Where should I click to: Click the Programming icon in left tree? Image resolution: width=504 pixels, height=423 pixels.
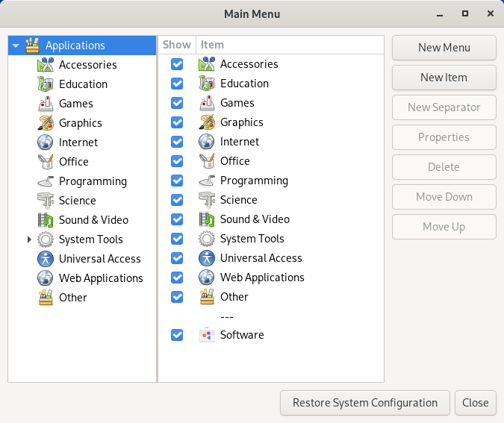click(x=46, y=181)
